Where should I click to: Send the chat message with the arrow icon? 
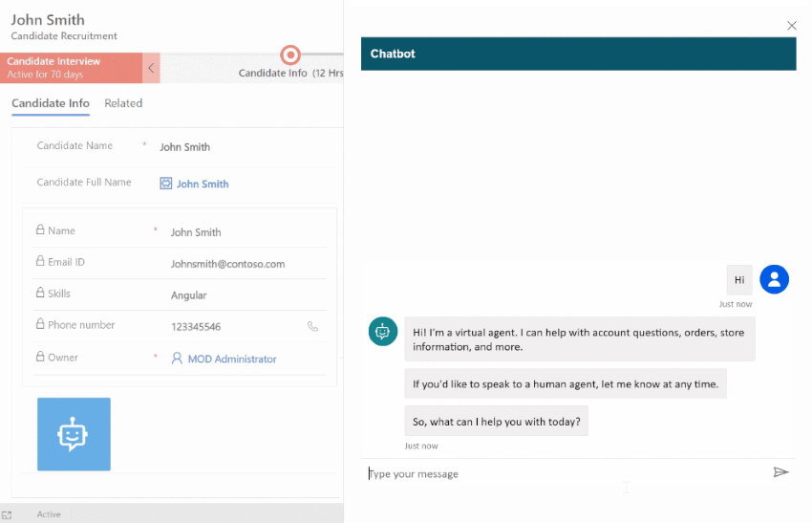[780, 472]
